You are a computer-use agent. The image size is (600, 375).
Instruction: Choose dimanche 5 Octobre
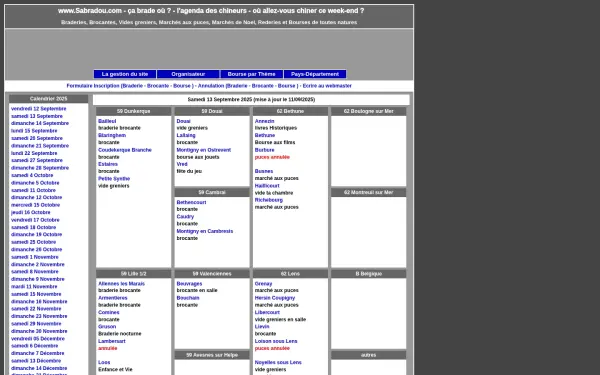tap(35, 183)
